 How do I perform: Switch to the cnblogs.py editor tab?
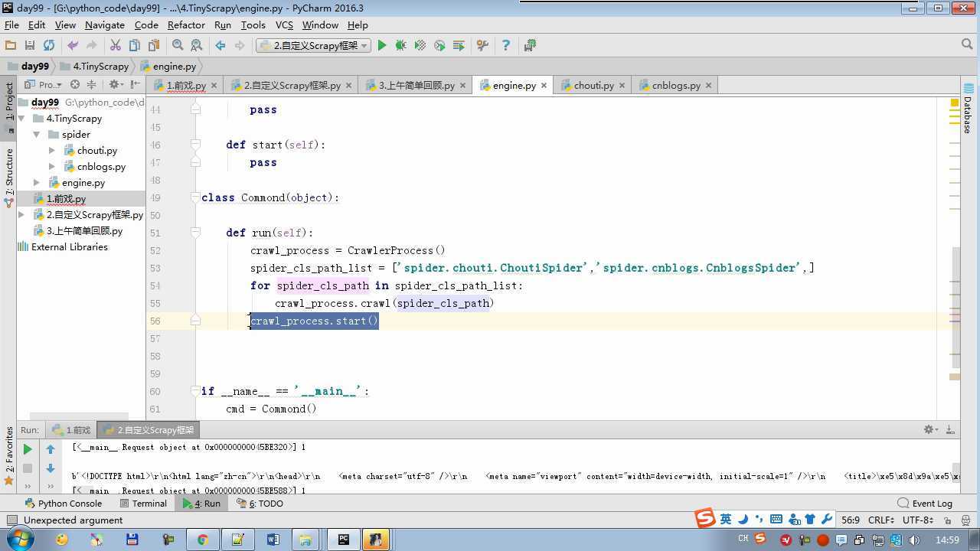click(676, 85)
